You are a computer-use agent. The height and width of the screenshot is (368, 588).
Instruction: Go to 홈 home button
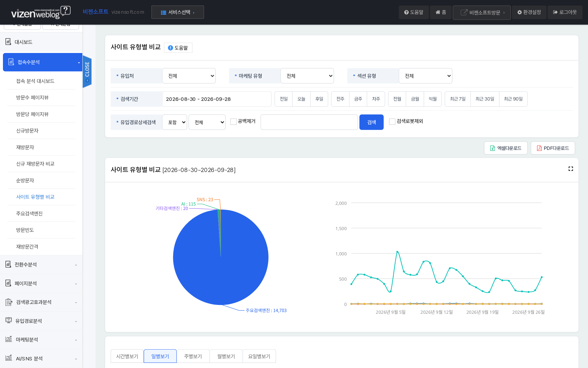(441, 12)
